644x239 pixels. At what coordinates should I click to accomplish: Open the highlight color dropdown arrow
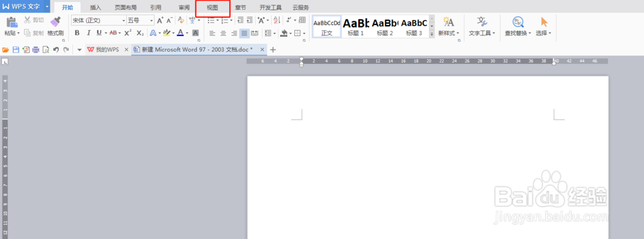click(173, 33)
